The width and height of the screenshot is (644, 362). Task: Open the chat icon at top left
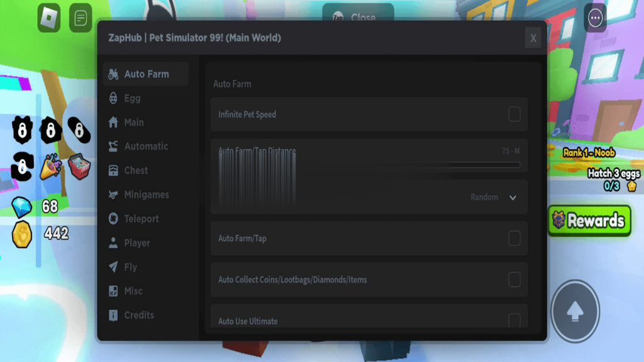click(80, 18)
